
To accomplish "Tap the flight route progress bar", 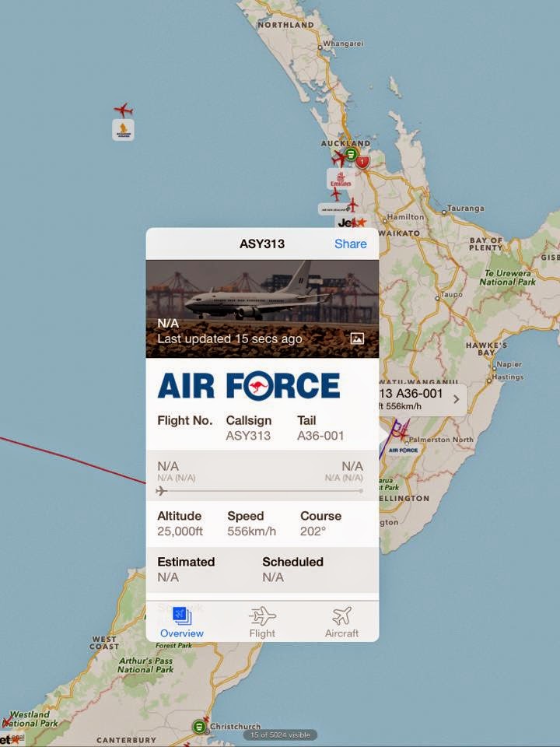I will [x=260, y=491].
